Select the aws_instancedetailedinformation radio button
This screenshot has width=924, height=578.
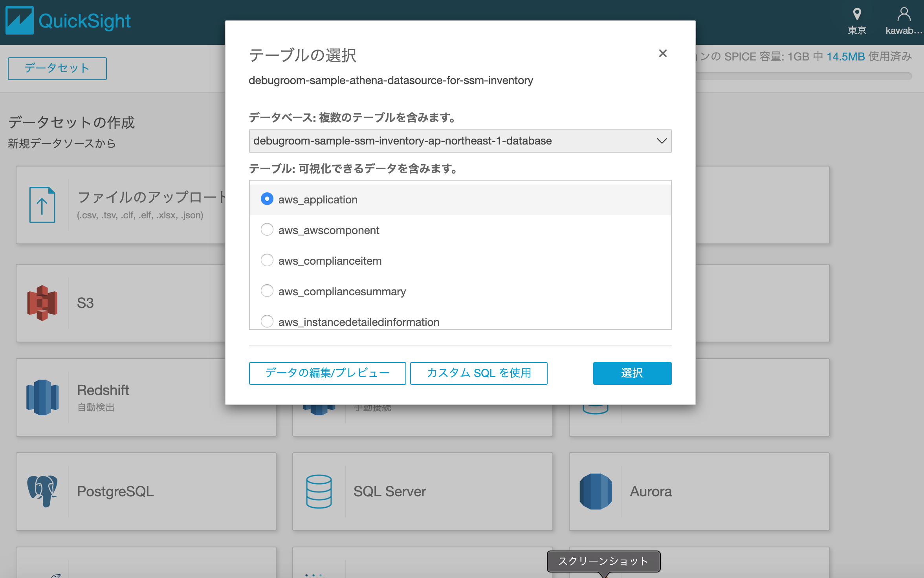coord(267,322)
